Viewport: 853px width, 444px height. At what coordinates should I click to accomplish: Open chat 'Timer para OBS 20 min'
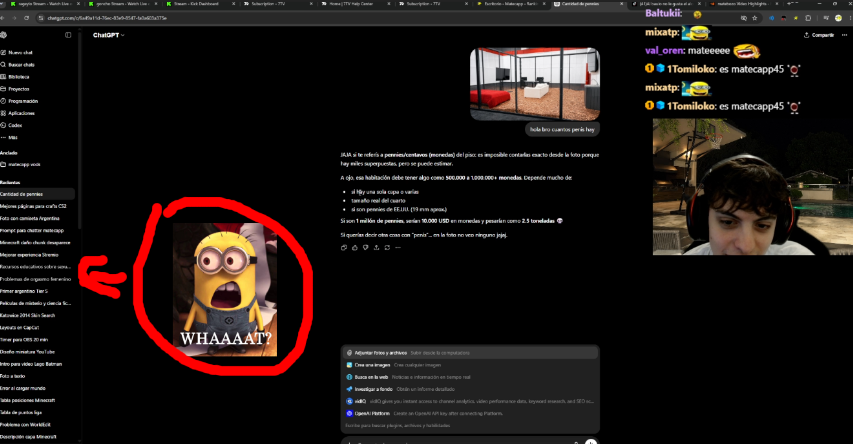point(24,340)
